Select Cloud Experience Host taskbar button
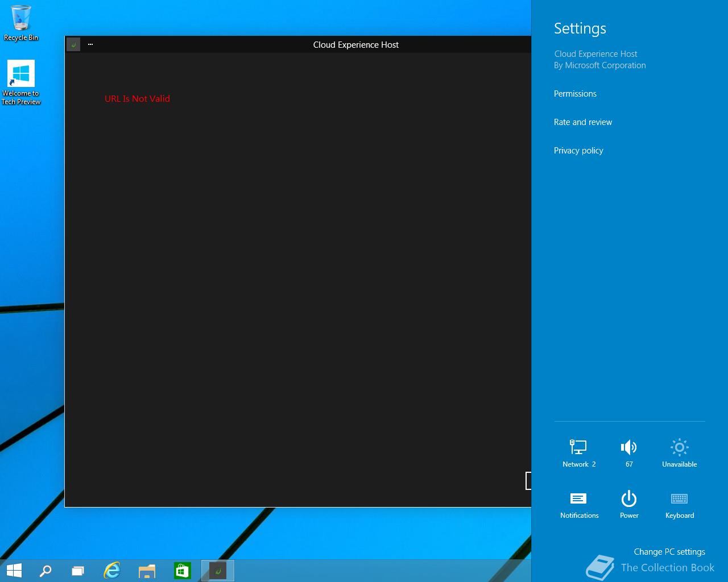 point(218,571)
